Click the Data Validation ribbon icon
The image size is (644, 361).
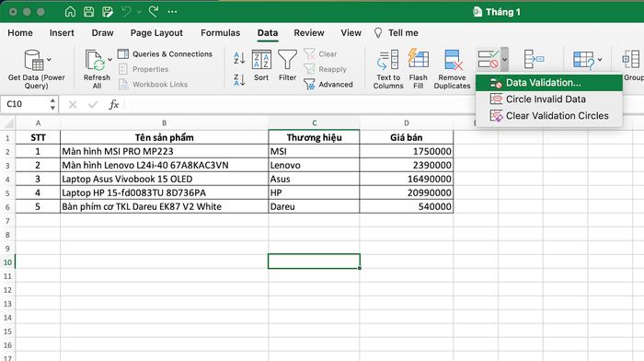(488, 59)
